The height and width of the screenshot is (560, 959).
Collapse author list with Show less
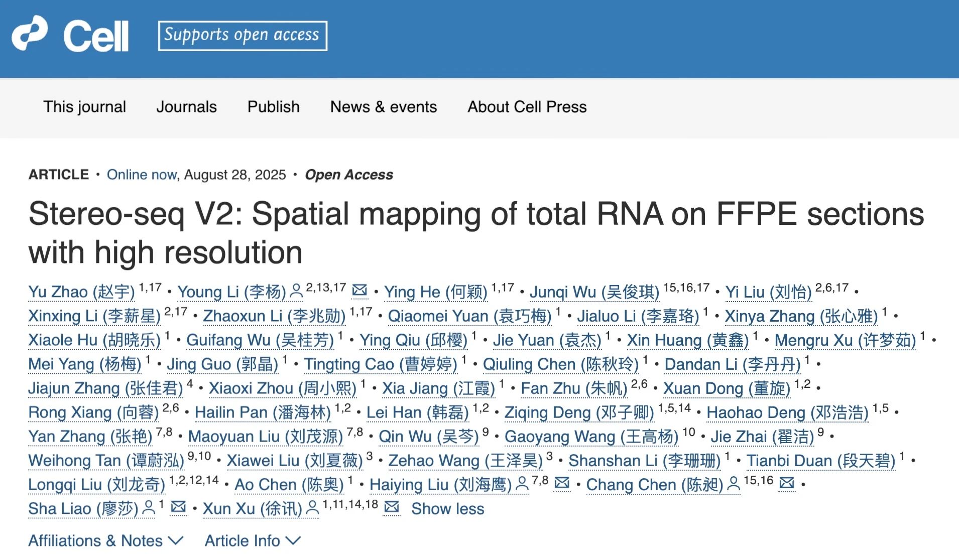[x=447, y=508]
